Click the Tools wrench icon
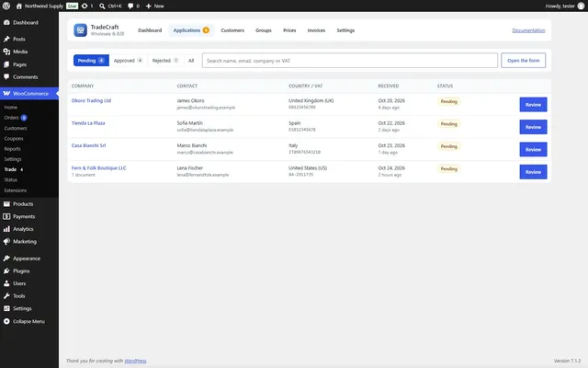Image resolution: width=588 pixels, height=368 pixels. click(6, 296)
